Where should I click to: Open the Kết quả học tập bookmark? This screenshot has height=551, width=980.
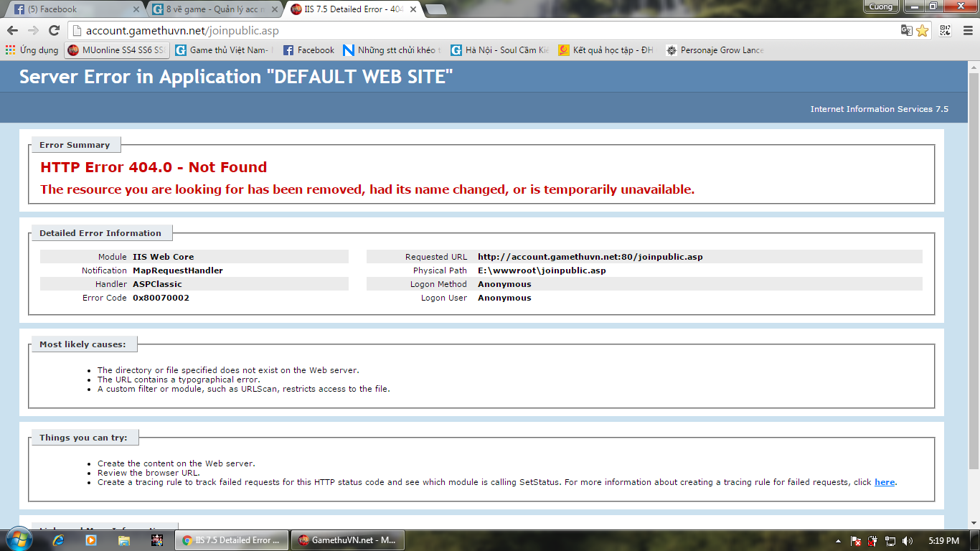point(606,50)
